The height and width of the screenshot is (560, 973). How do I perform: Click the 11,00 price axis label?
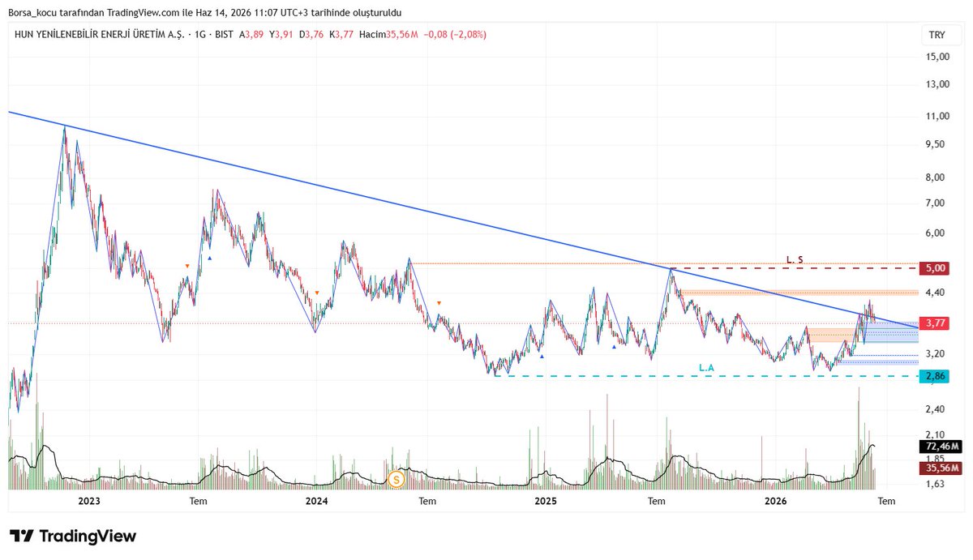(937, 117)
